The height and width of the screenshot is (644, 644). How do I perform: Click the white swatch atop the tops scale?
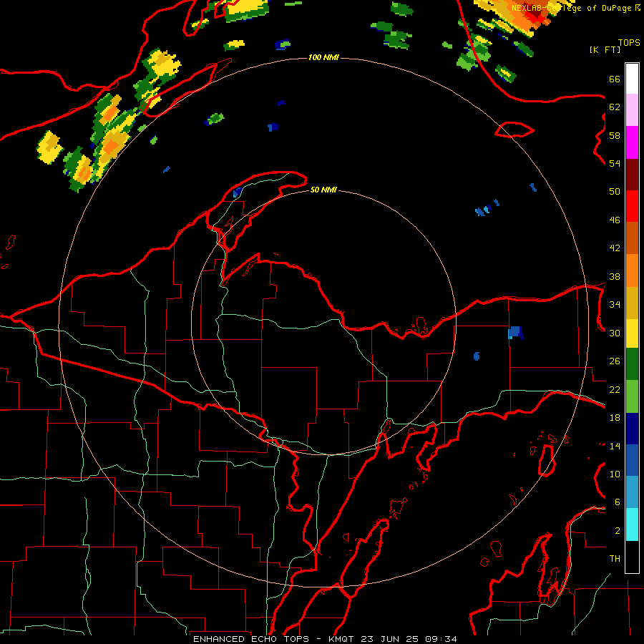632,79
